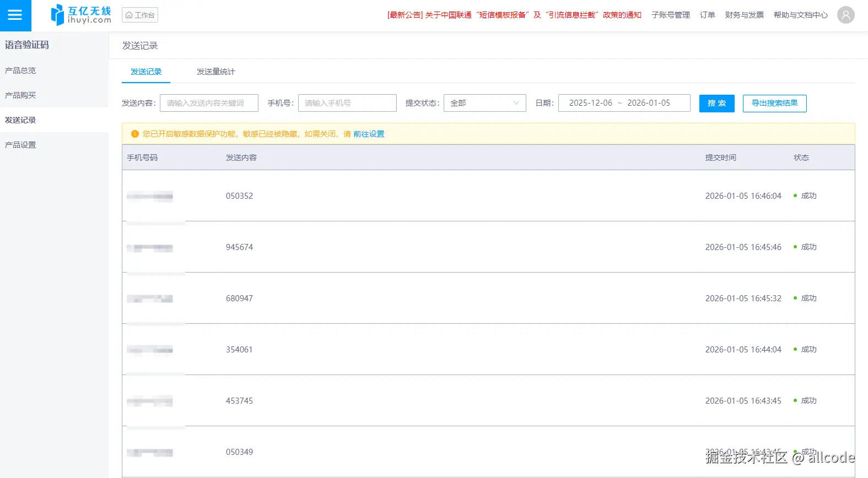This screenshot has width=868, height=478.
Task: Open the 工作台 workbench button
Action: (x=140, y=15)
